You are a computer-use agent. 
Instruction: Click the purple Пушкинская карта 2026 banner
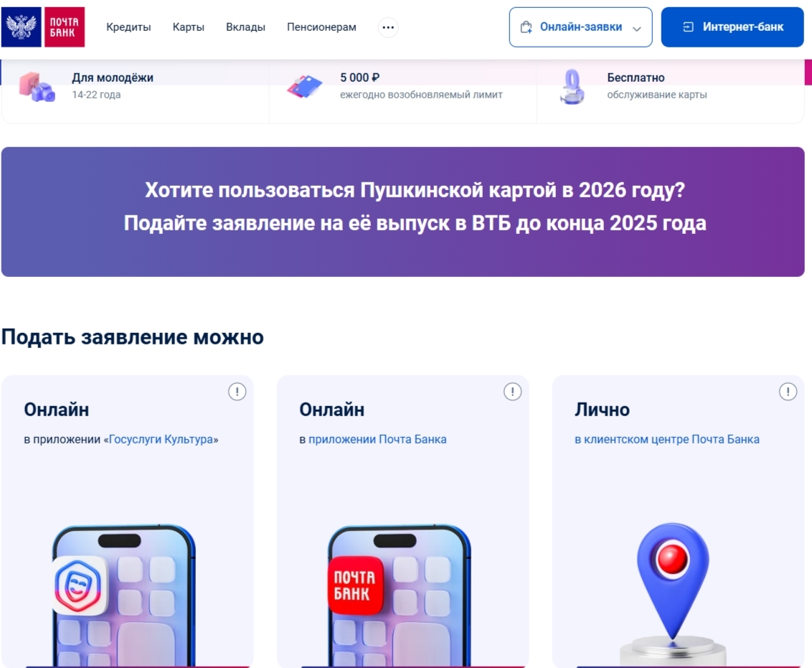[x=403, y=212]
